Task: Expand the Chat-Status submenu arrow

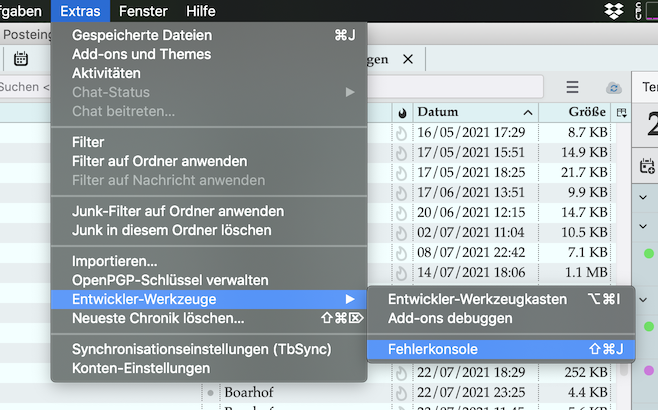Action: (x=350, y=92)
